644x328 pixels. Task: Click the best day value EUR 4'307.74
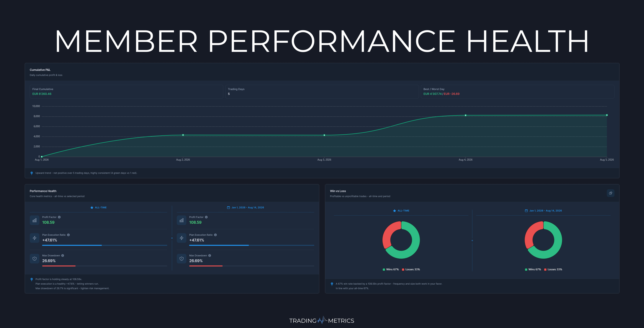pos(432,94)
